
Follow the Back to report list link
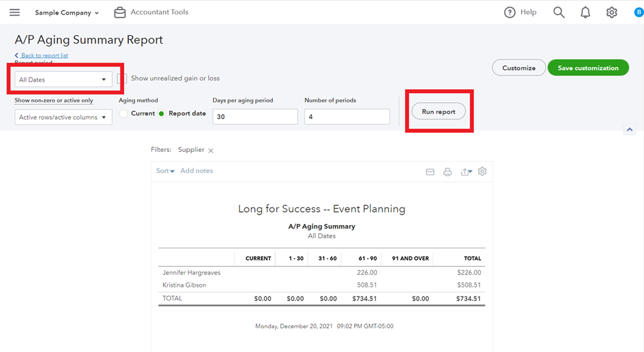point(44,55)
